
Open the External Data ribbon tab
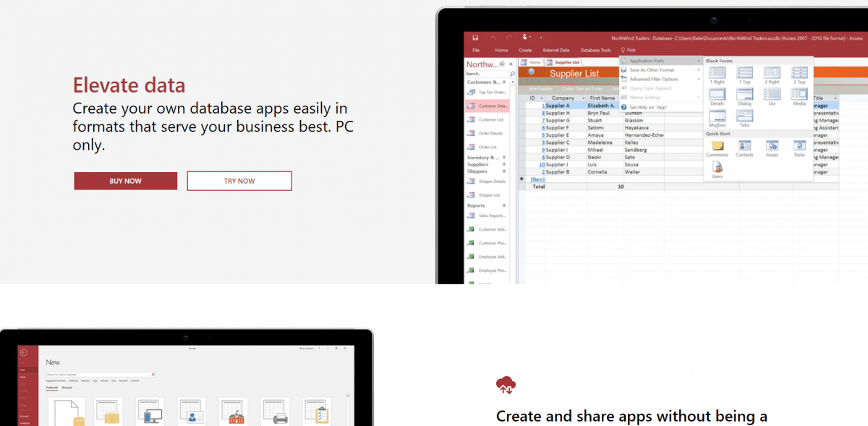pos(556,50)
